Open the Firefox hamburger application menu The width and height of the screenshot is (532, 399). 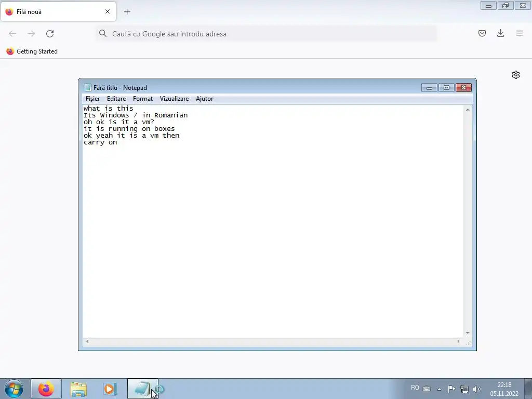(520, 33)
